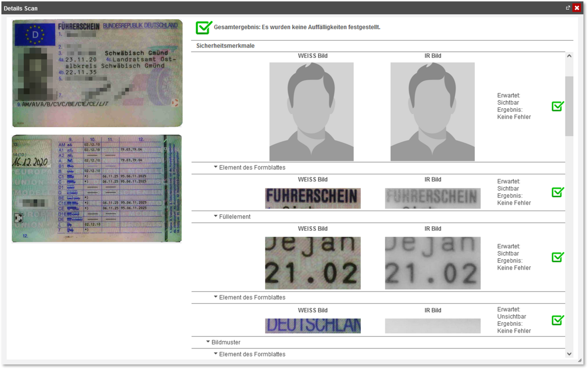
Task: Click the Sicherheitsmerkmale heading
Action: coord(225,46)
